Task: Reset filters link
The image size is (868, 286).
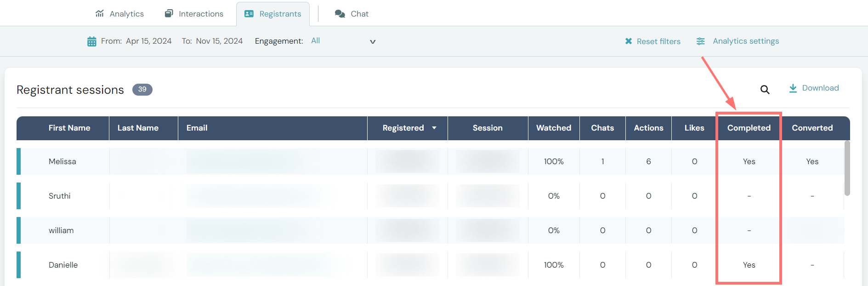Action: point(658,41)
